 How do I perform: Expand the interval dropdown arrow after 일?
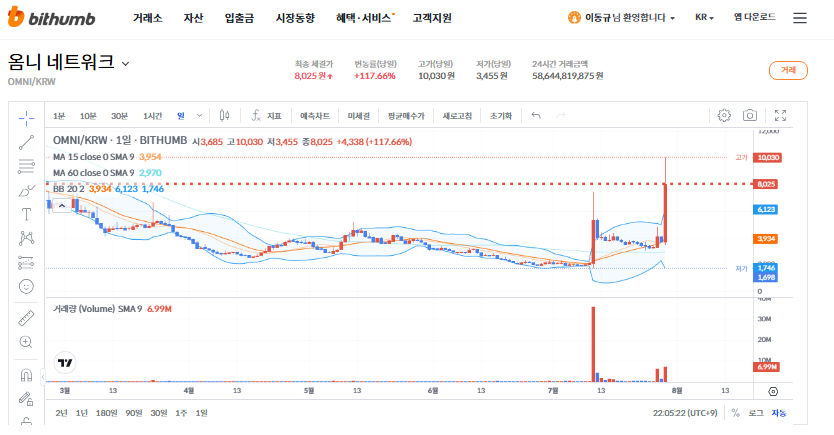199,115
